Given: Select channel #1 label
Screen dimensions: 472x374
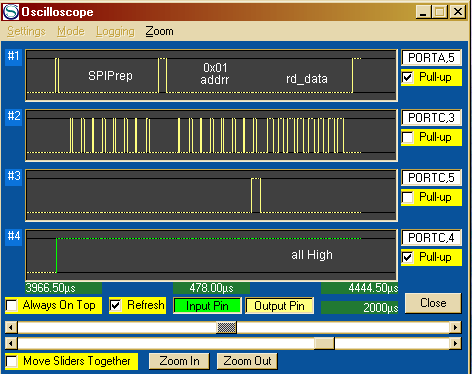Looking at the screenshot, I should click(13, 56).
